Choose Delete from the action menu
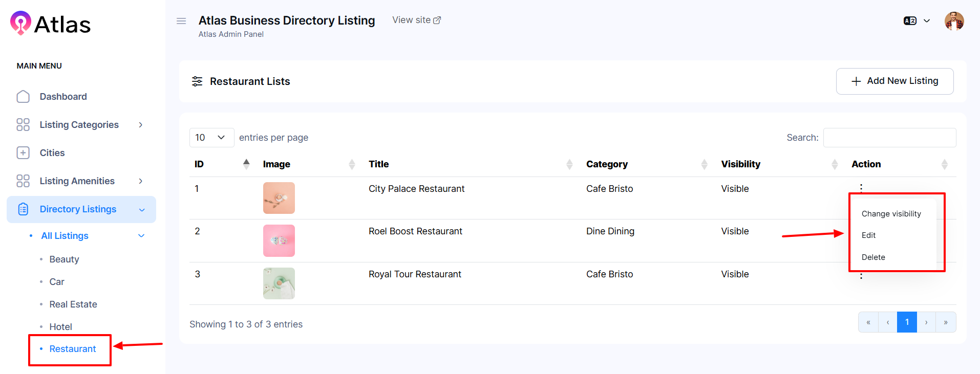Viewport: 980px width, 374px height. pos(873,257)
